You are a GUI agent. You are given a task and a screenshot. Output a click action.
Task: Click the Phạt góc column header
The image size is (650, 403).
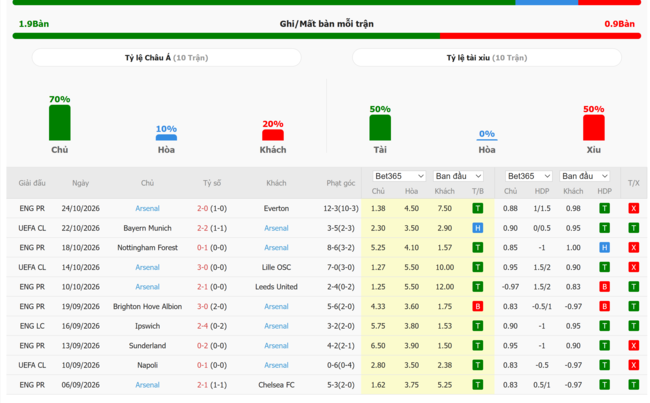pyautogui.click(x=340, y=183)
